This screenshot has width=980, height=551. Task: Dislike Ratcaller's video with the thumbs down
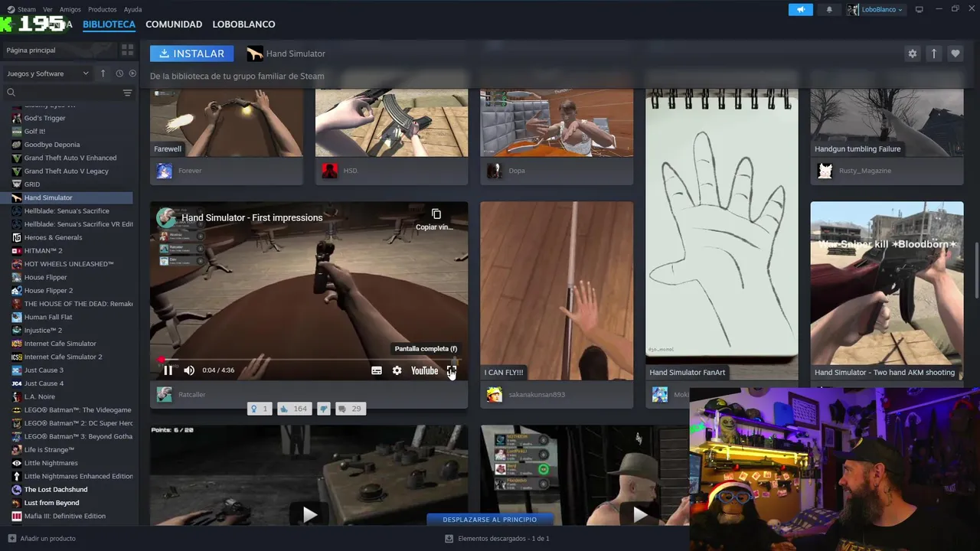pyautogui.click(x=323, y=409)
